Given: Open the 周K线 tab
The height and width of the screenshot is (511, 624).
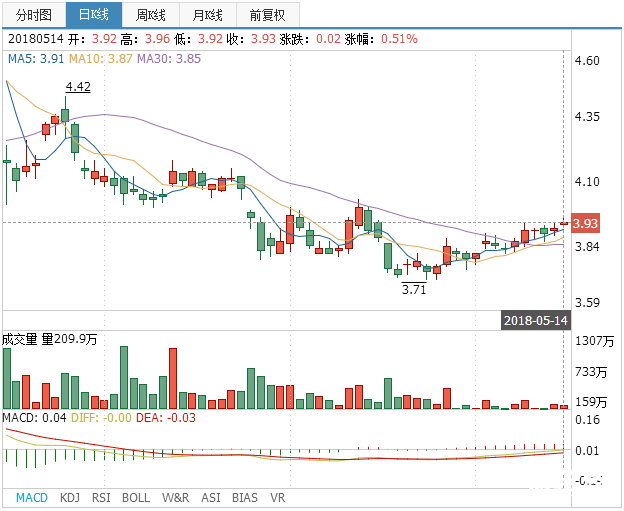Looking at the screenshot, I should point(151,14).
